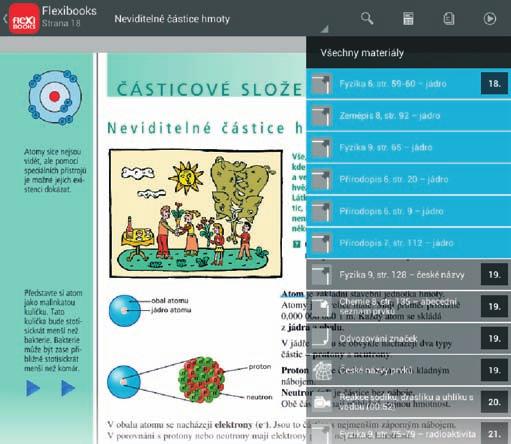Open Fyzika 9, str. 128 – české názvy
This screenshot has height=444, width=511.
coord(408,275)
